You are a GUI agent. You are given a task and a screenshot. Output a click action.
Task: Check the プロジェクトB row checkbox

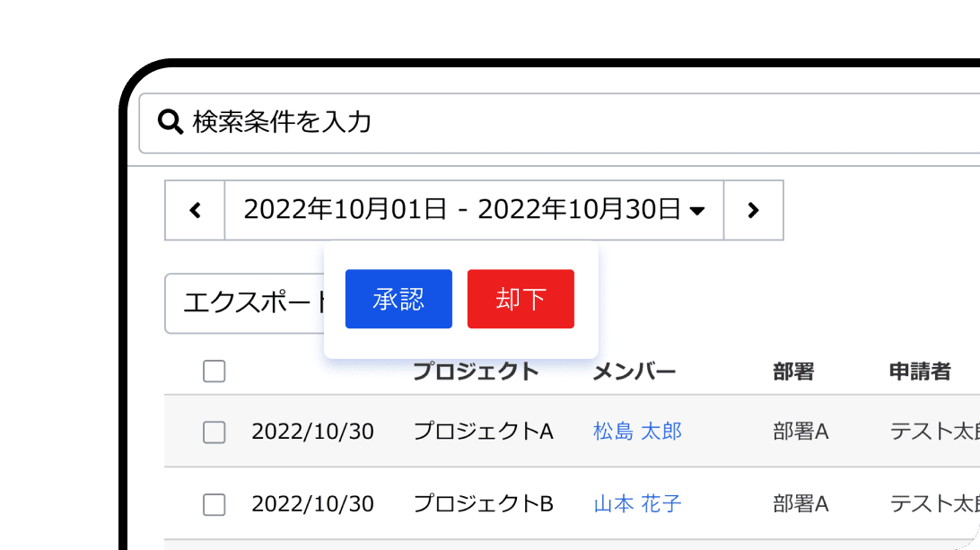pyautogui.click(x=214, y=505)
